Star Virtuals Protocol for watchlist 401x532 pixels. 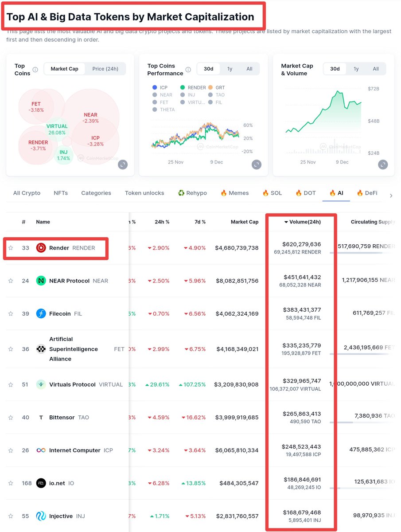coord(11,384)
